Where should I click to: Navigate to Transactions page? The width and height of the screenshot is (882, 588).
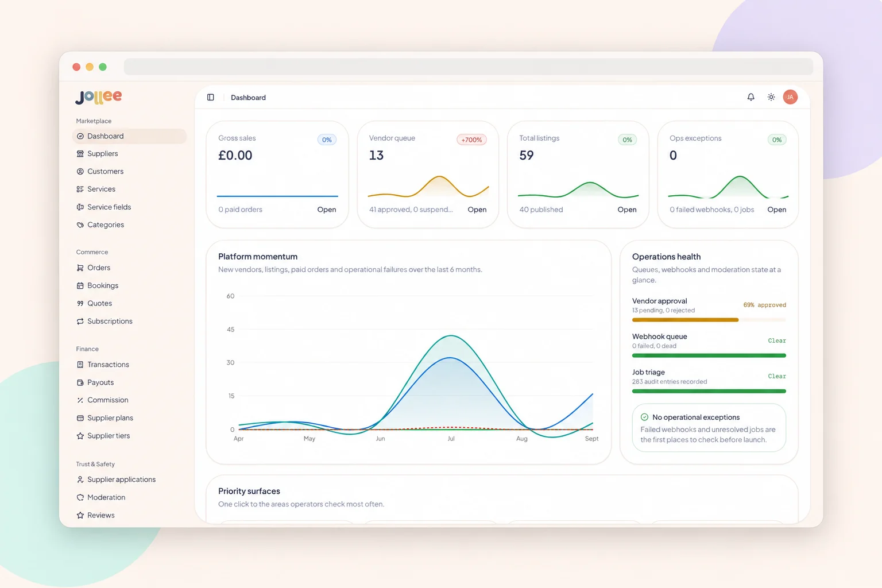[130, 365]
